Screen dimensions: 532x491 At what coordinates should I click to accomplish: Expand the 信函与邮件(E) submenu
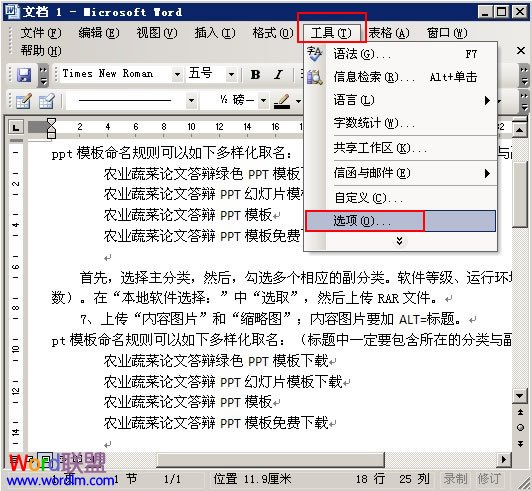tap(487, 173)
